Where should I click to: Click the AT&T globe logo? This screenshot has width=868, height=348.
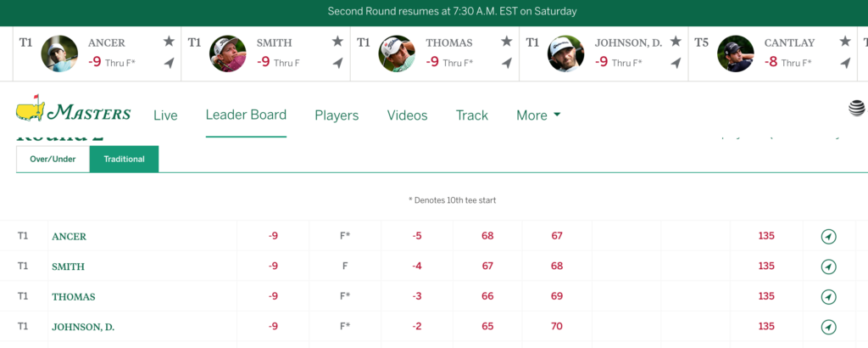point(857,108)
